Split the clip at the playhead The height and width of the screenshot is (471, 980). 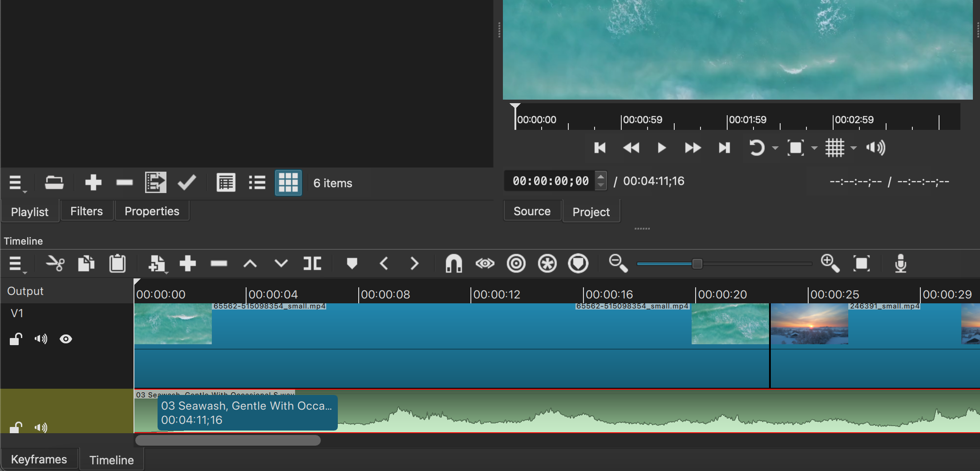[x=312, y=263]
